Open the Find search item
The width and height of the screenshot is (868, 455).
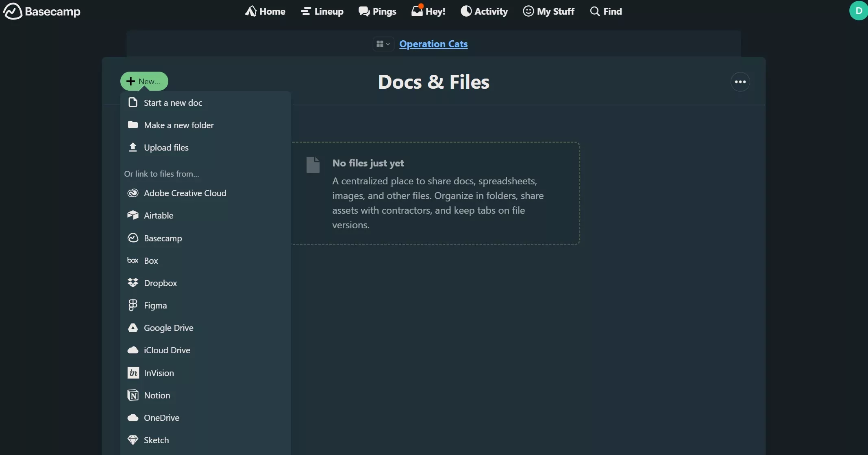pyautogui.click(x=606, y=11)
